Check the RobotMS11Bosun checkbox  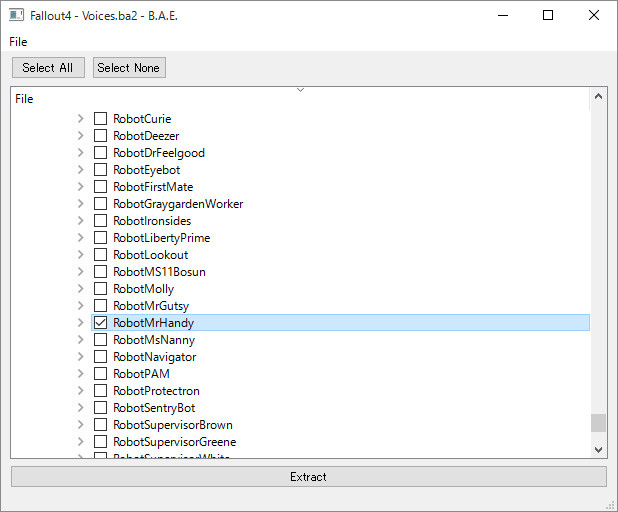point(101,272)
